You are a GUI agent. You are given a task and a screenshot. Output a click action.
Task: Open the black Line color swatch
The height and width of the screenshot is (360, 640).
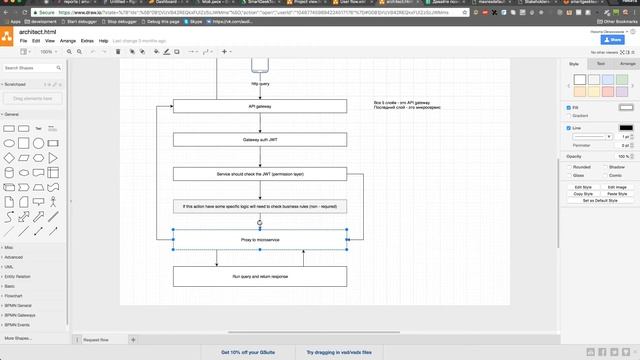(x=626, y=128)
